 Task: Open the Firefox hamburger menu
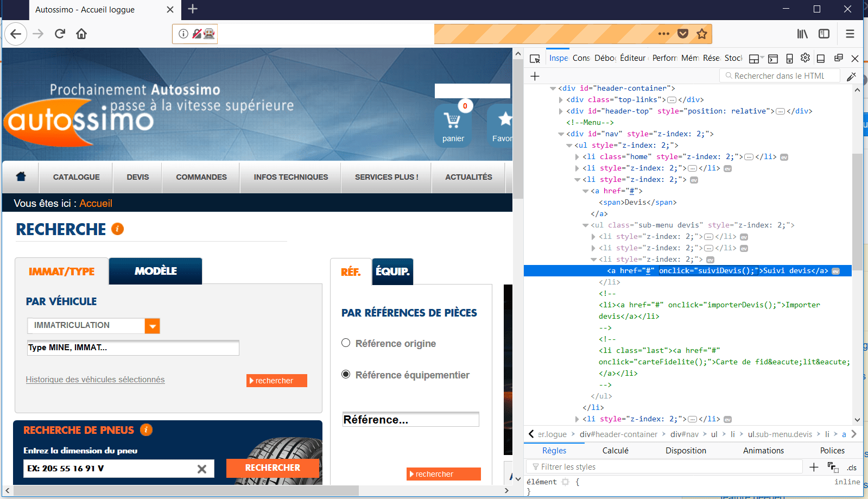click(850, 34)
